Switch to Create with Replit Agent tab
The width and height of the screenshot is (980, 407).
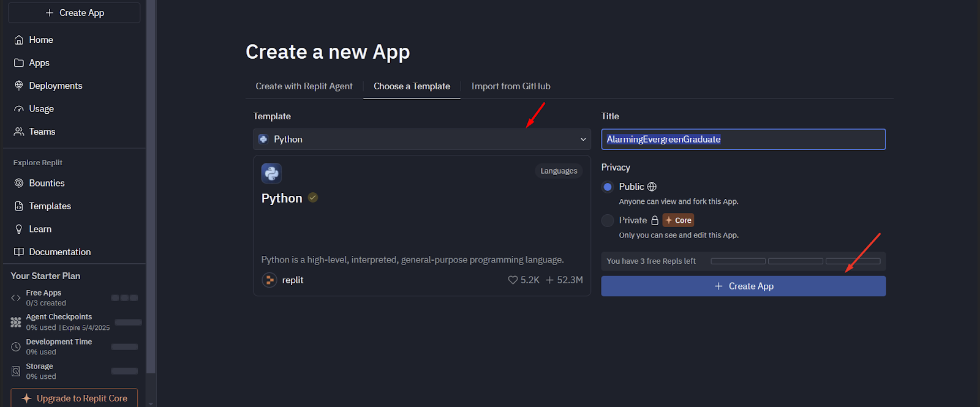tap(304, 86)
